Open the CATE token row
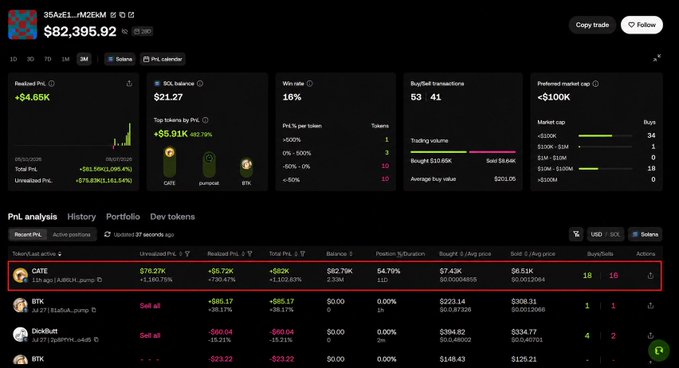 [x=335, y=275]
